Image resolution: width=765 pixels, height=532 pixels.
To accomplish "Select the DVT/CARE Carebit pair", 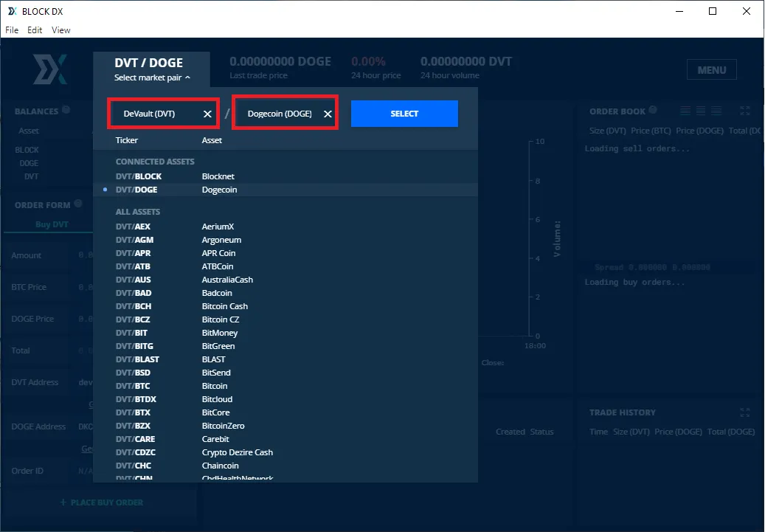I will click(x=285, y=439).
